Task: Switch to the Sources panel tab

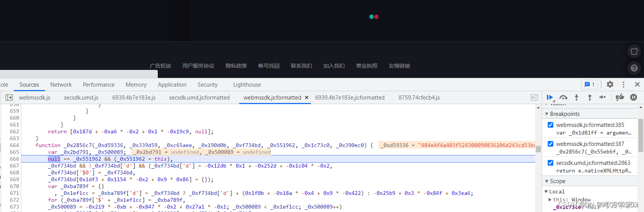Action: coord(29,85)
